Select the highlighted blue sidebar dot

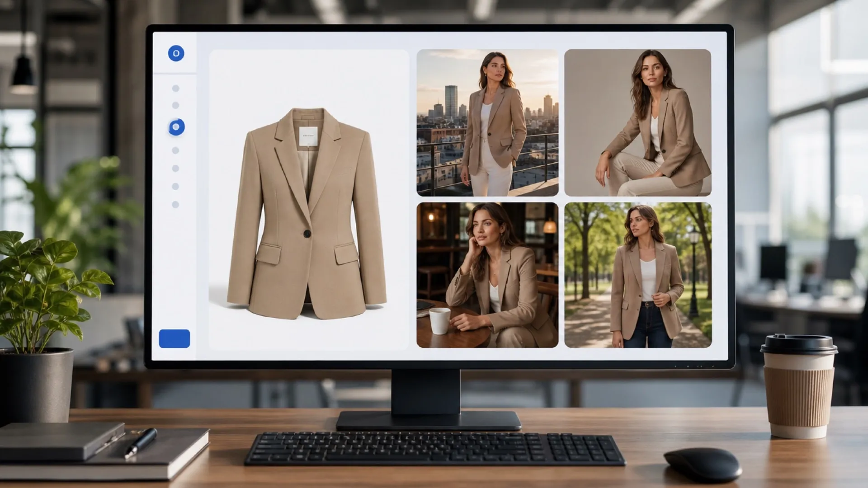(x=176, y=127)
